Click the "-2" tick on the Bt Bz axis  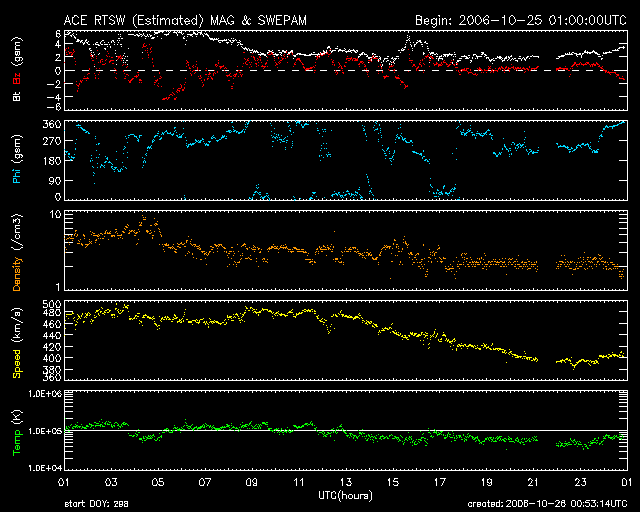tap(53, 84)
